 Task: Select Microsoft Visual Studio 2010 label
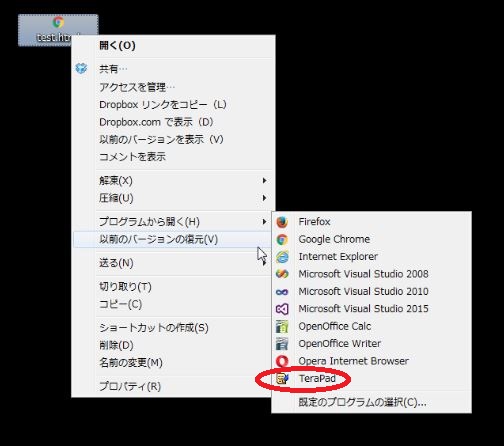[363, 291]
